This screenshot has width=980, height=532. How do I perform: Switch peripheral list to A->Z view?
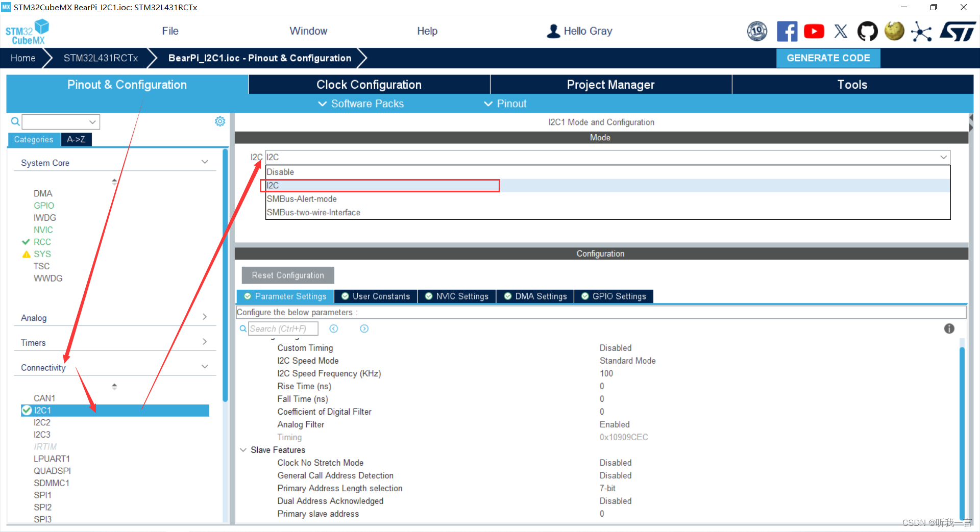[x=76, y=139]
